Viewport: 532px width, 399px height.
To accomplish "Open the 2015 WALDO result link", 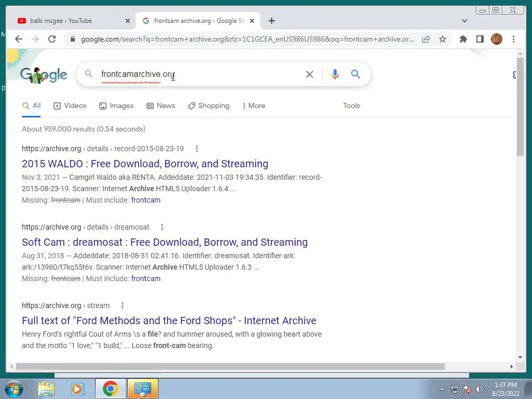I will tap(145, 164).
